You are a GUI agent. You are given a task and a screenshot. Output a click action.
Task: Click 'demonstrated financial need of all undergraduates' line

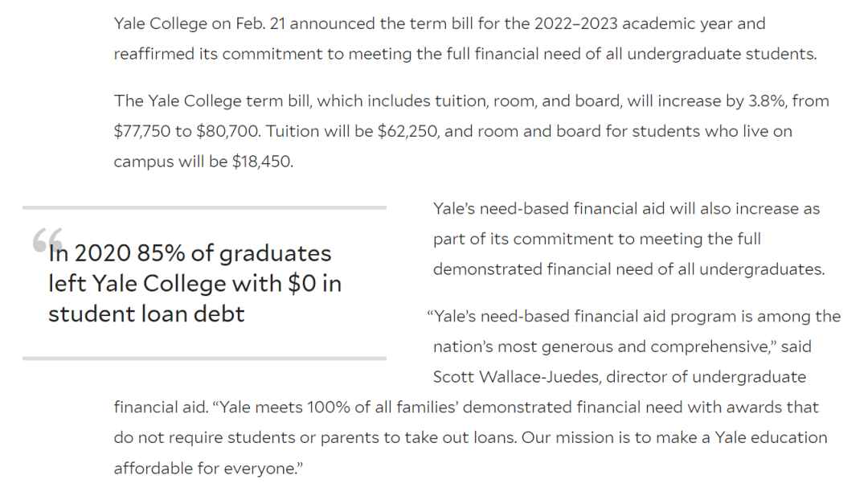628,269
